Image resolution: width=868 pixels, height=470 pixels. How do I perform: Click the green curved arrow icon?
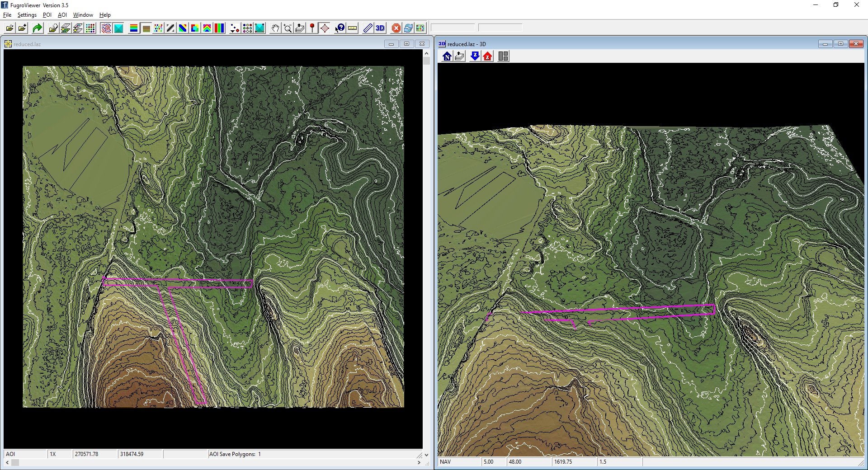coord(37,28)
